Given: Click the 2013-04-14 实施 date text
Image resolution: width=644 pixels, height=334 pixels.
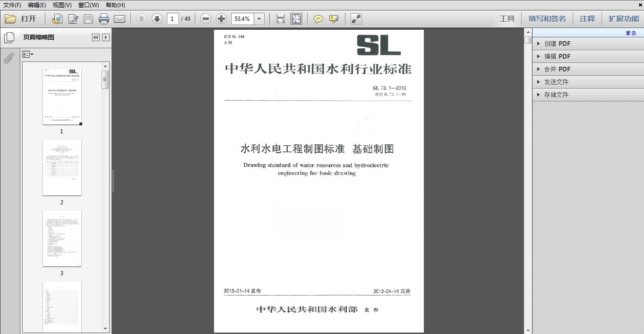Looking at the screenshot, I should tap(392, 291).
